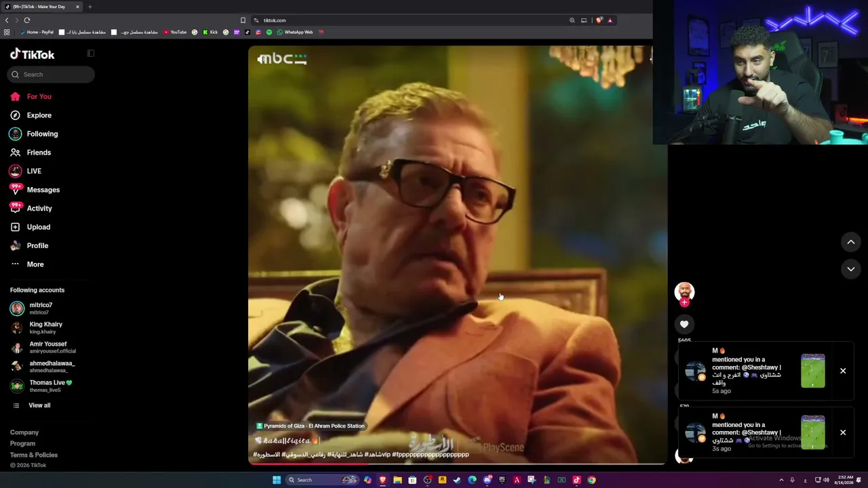Expand the Terms & Policies footer section

tap(34, 455)
